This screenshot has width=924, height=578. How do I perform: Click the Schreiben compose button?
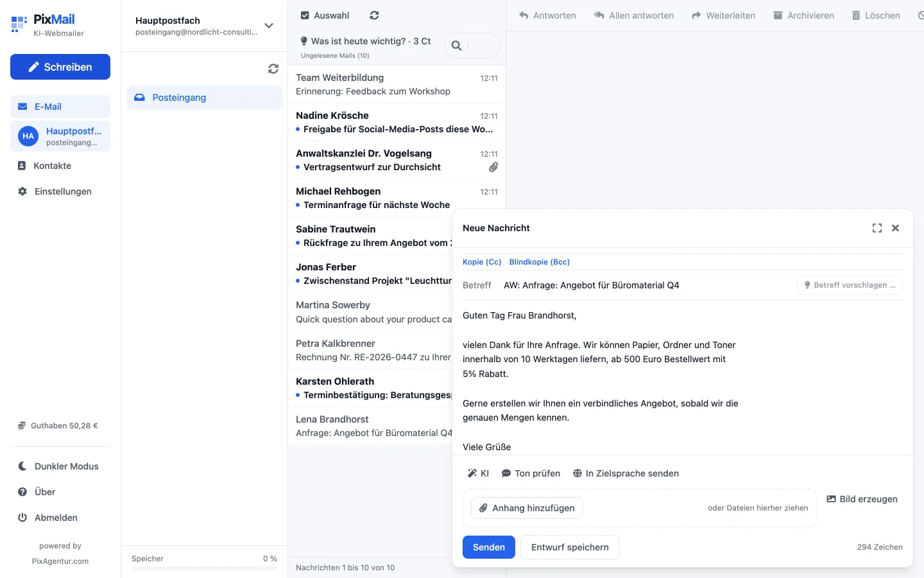[60, 67]
